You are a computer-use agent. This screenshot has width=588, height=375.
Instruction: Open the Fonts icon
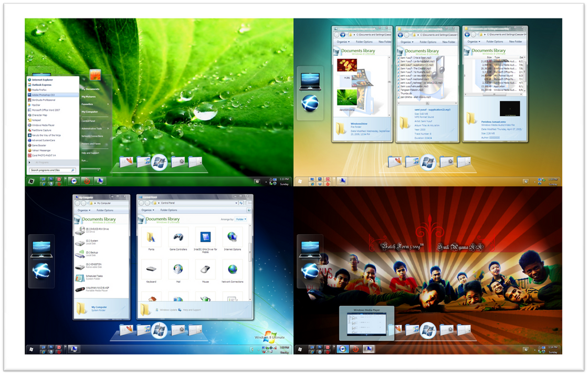point(151,237)
